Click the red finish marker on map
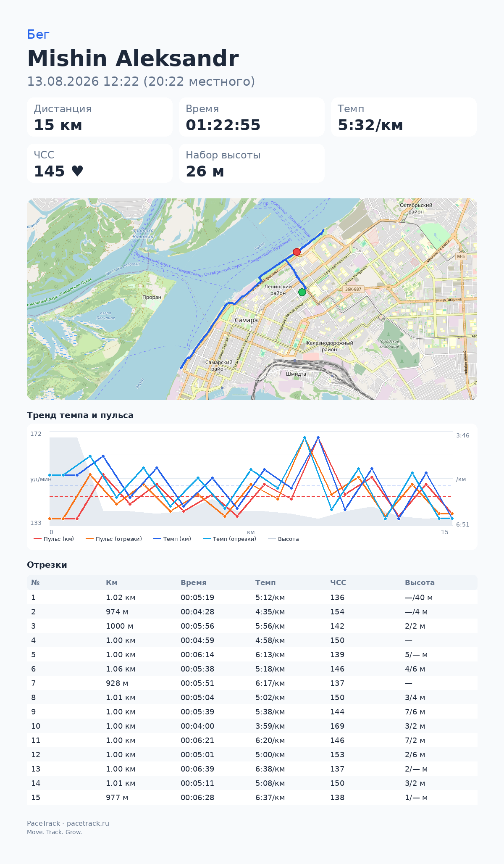This screenshot has height=864, width=504. pyautogui.click(x=297, y=252)
